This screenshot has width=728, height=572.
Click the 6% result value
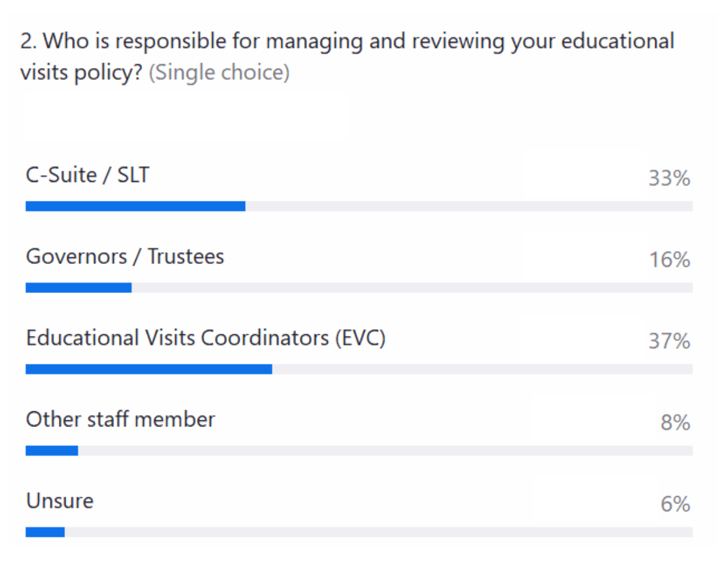[x=675, y=504]
